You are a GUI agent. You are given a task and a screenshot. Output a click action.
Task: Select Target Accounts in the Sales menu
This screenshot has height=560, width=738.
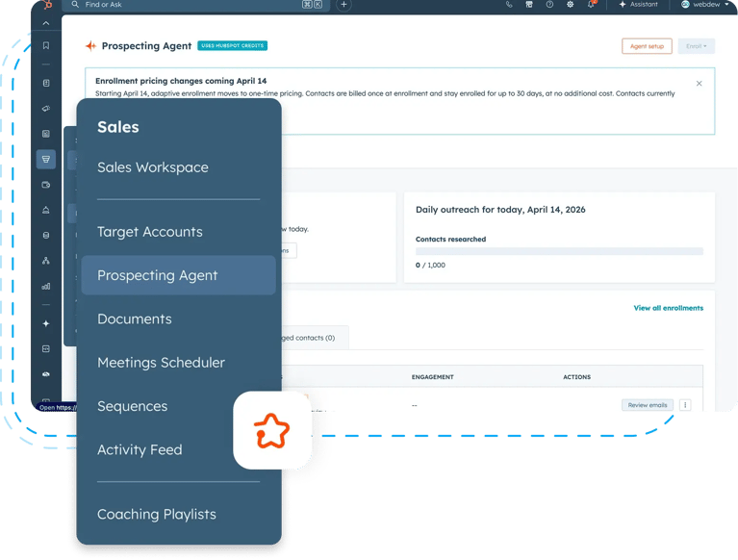tap(150, 232)
